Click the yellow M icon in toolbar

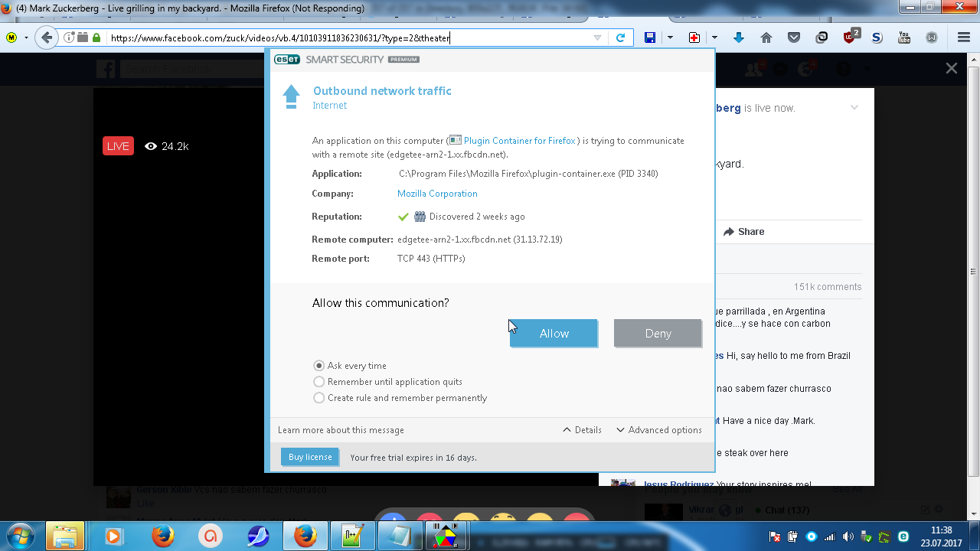click(11, 37)
